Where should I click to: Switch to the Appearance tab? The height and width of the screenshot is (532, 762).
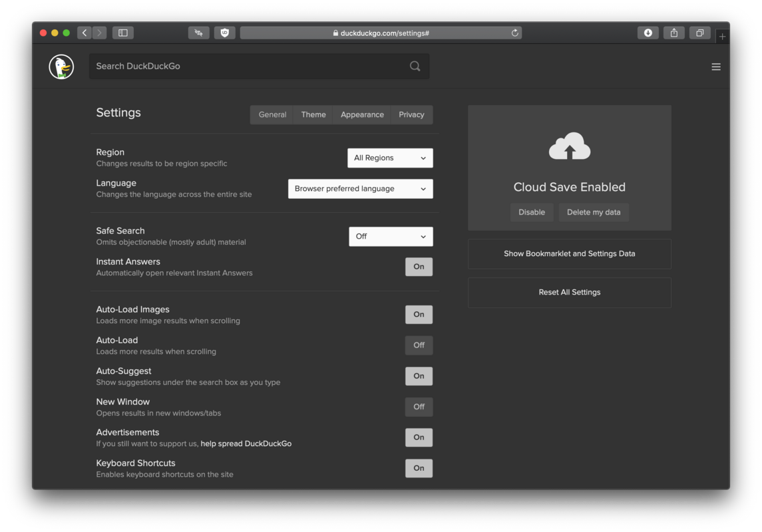(x=362, y=114)
